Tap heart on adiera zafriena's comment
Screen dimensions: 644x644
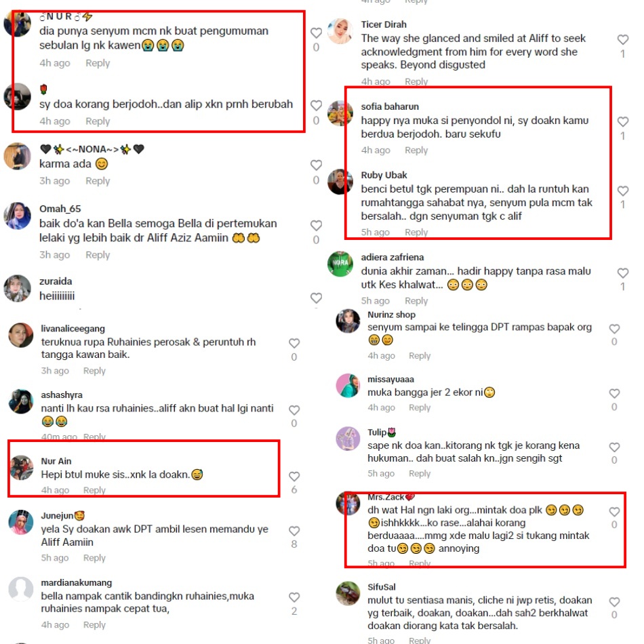pyautogui.click(x=622, y=273)
